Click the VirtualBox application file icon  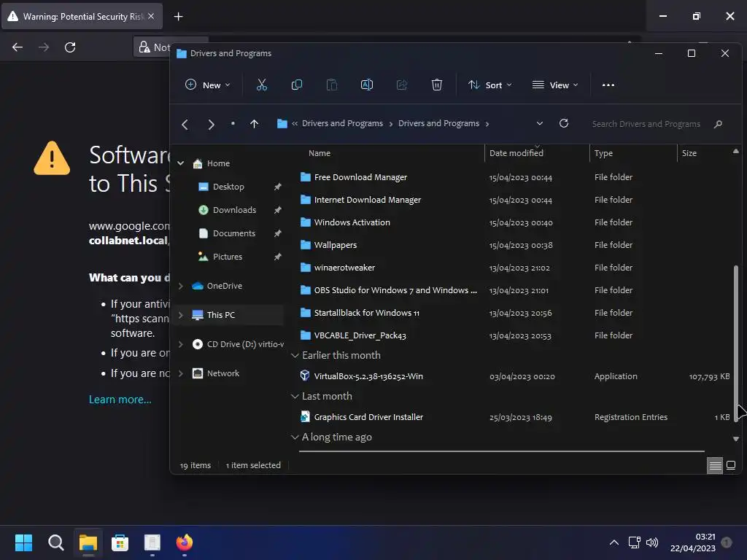click(305, 376)
